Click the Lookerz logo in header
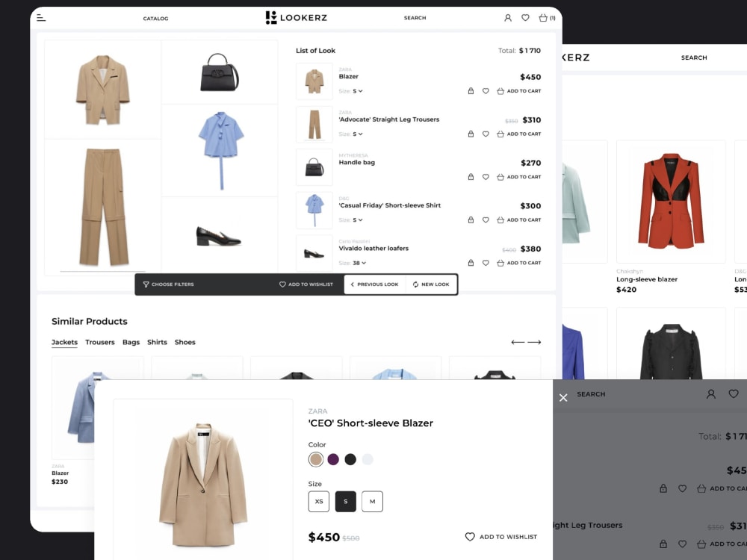 [297, 18]
